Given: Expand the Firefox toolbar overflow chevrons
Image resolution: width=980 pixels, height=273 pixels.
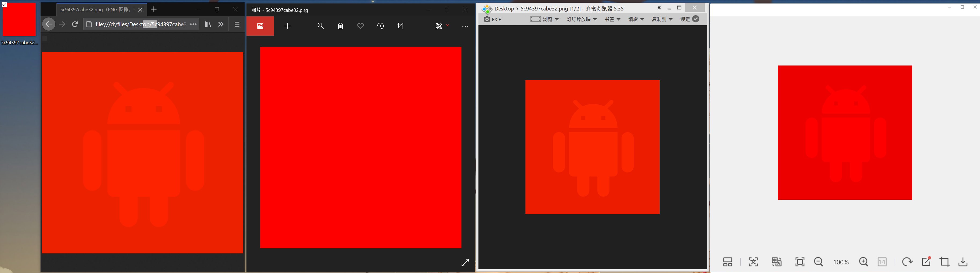Looking at the screenshot, I should 221,24.
